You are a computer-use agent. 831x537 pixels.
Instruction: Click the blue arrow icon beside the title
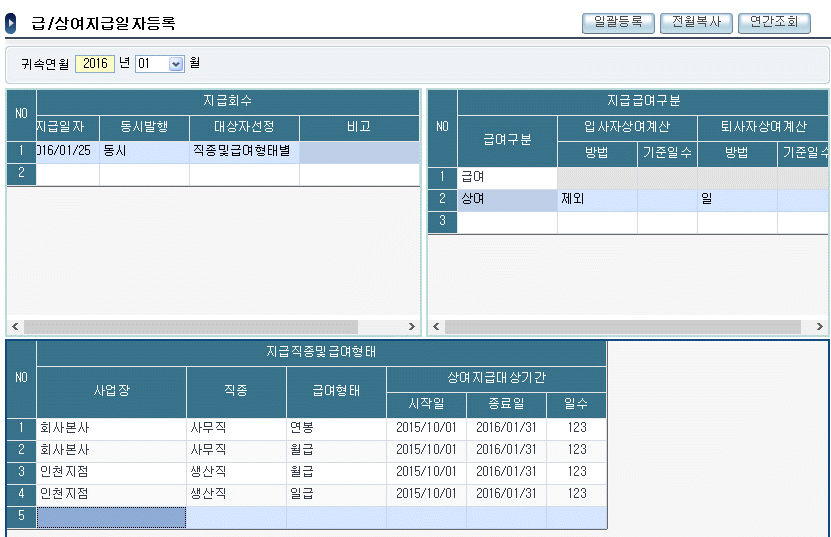point(11,23)
